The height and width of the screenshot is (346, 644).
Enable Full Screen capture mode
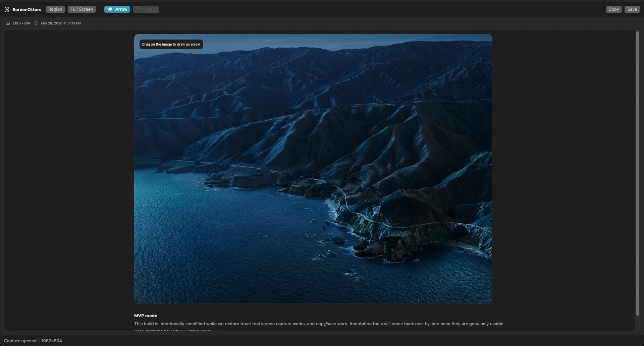[82, 9]
